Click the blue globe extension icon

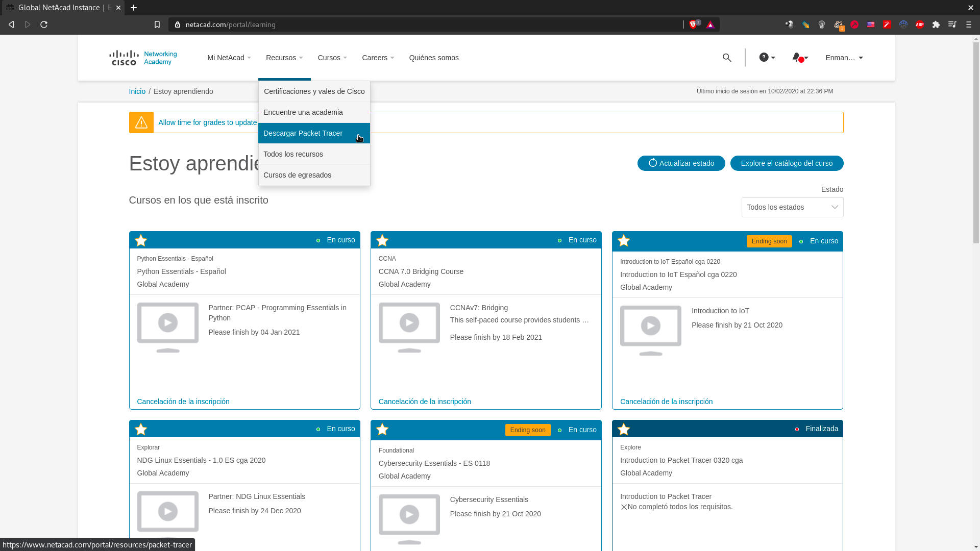(903, 24)
